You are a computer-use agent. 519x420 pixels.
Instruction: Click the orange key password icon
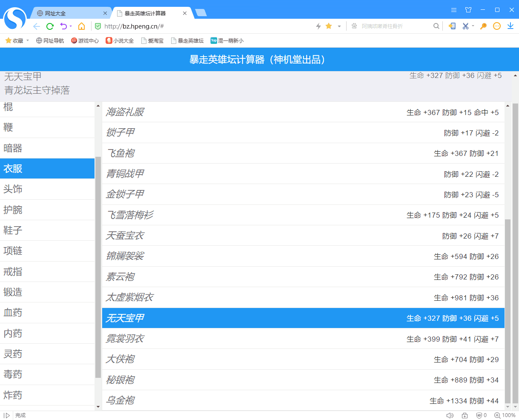(x=483, y=26)
